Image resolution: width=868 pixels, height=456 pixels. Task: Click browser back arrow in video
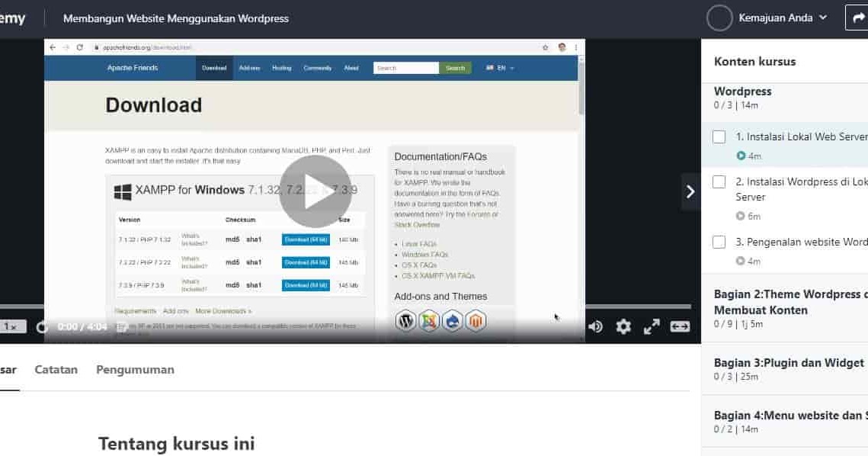(53, 47)
